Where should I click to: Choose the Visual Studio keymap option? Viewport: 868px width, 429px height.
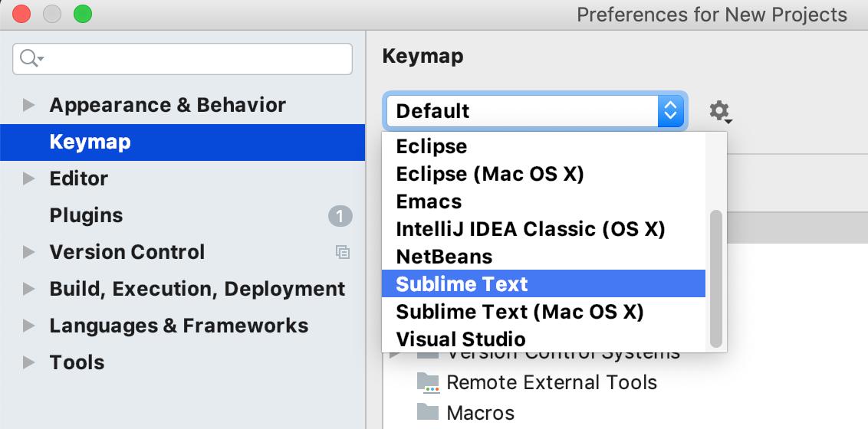(543, 339)
